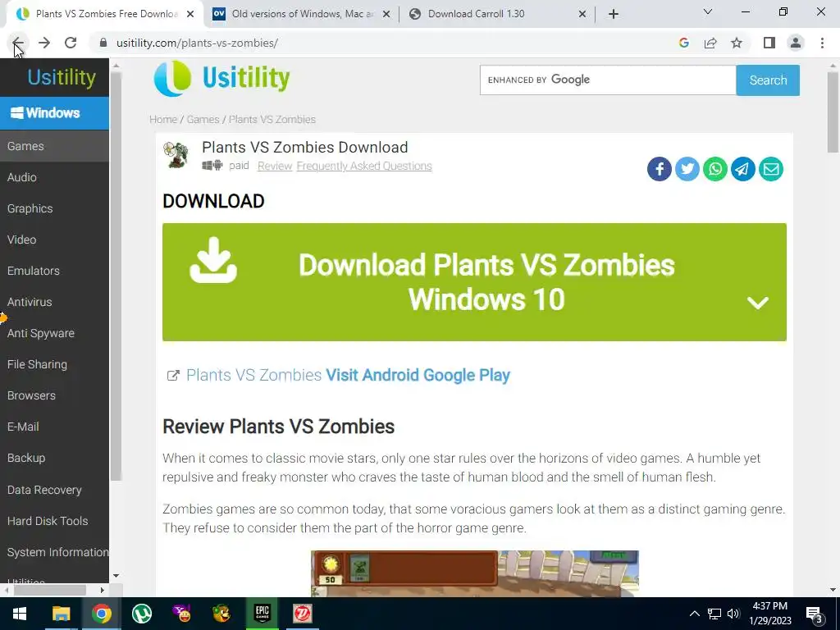840x630 pixels.
Task: Open the System Information category
Action: click(x=54, y=552)
